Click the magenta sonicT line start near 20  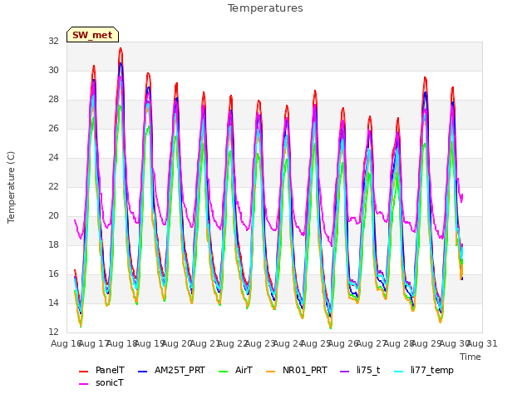75,219
